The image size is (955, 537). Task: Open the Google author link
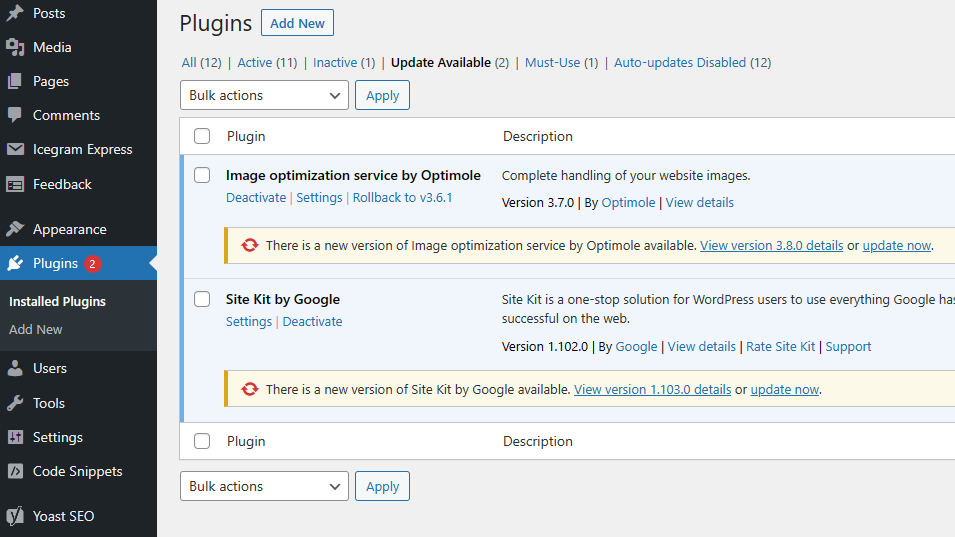click(636, 346)
